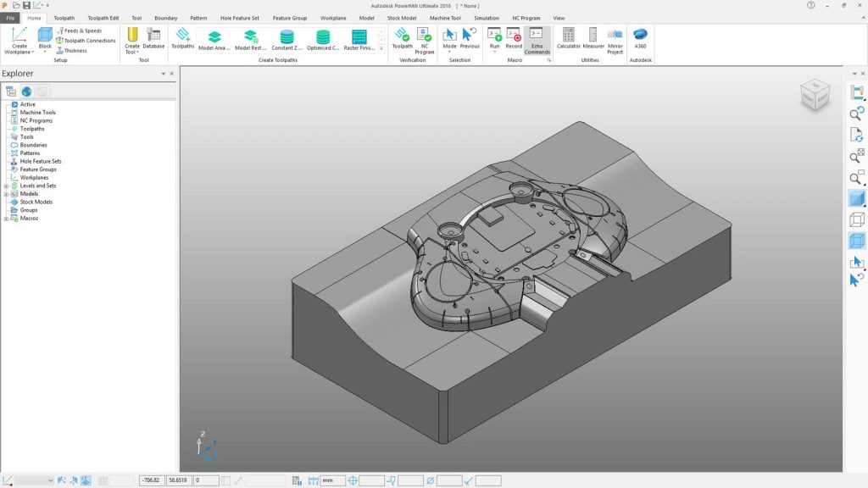Expand the Create Toolpaths gallery
868x488 pixels.
click(381, 48)
